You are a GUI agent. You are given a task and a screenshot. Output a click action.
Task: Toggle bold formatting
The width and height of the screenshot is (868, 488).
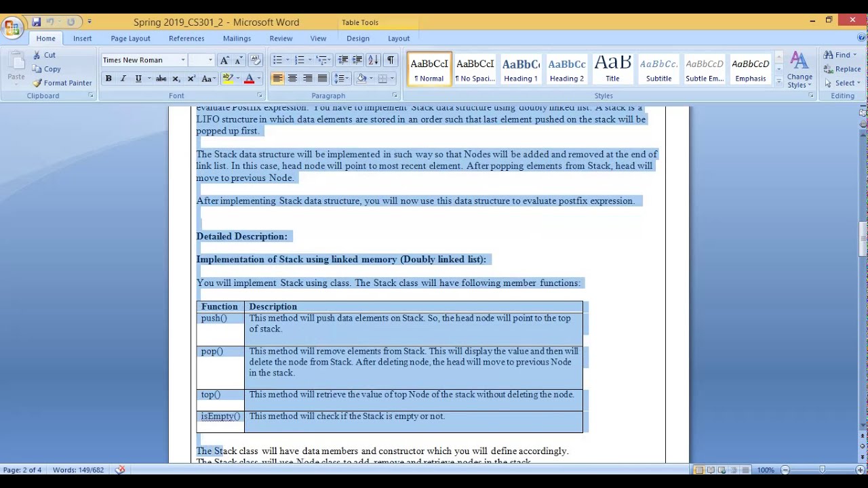coord(108,79)
